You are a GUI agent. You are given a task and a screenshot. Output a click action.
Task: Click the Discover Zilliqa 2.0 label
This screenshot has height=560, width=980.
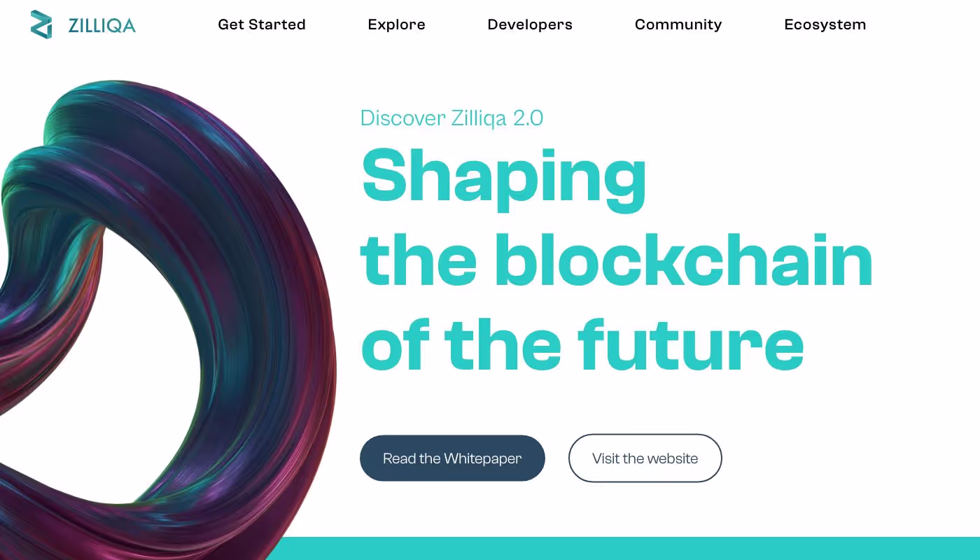pos(451,118)
